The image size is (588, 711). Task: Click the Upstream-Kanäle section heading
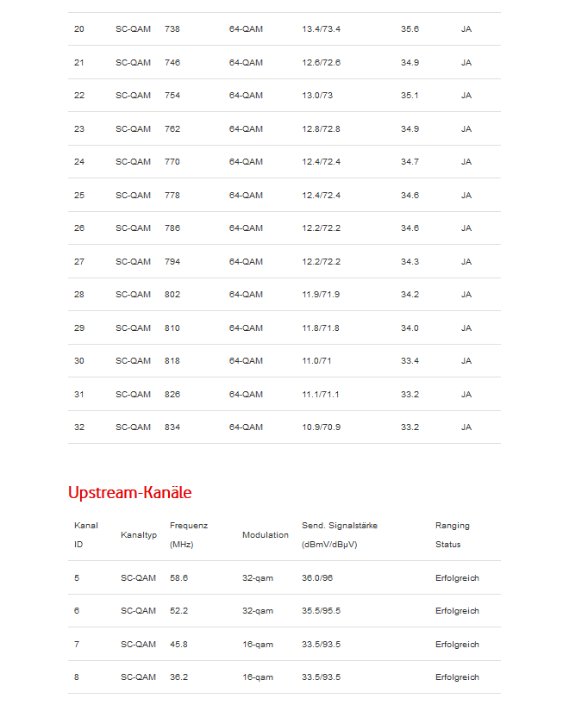pos(129,493)
